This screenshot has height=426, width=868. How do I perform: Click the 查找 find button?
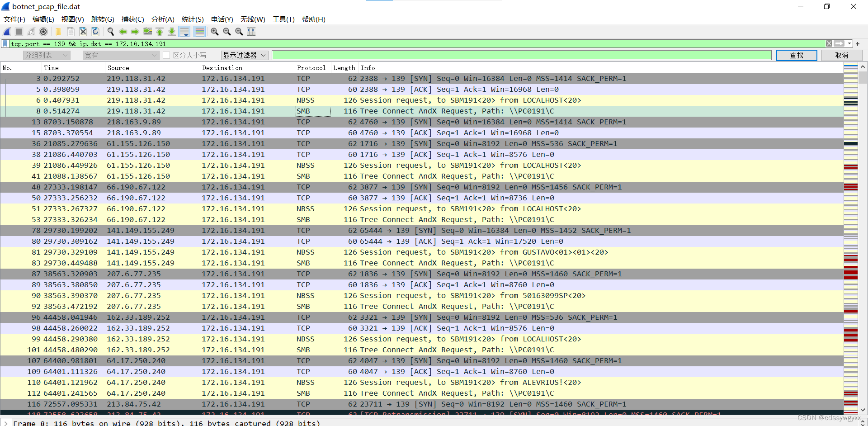(x=797, y=55)
